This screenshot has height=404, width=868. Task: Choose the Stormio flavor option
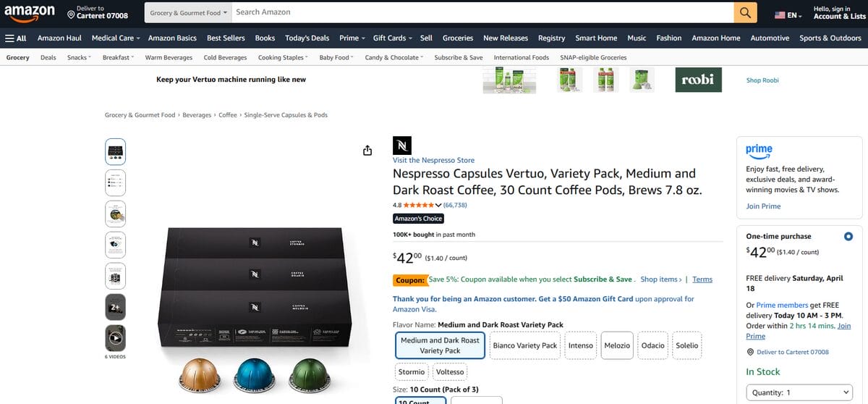click(412, 372)
